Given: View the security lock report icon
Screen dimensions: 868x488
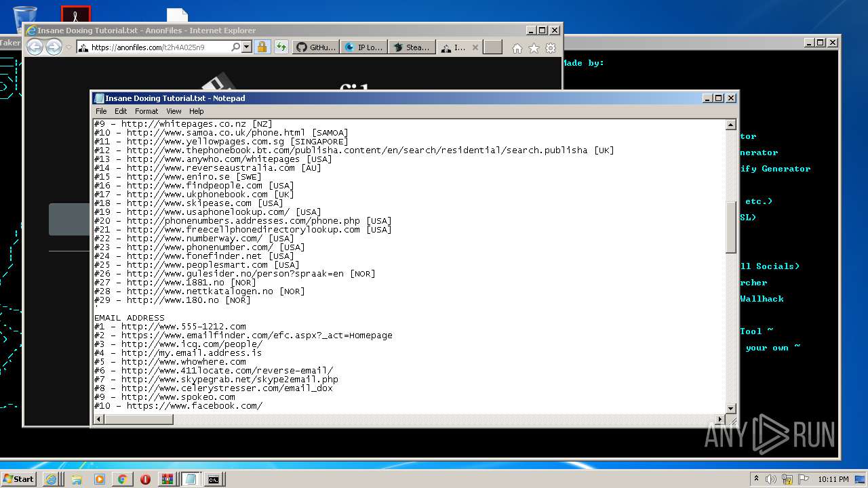Looking at the screenshot, I should [262, 47].
